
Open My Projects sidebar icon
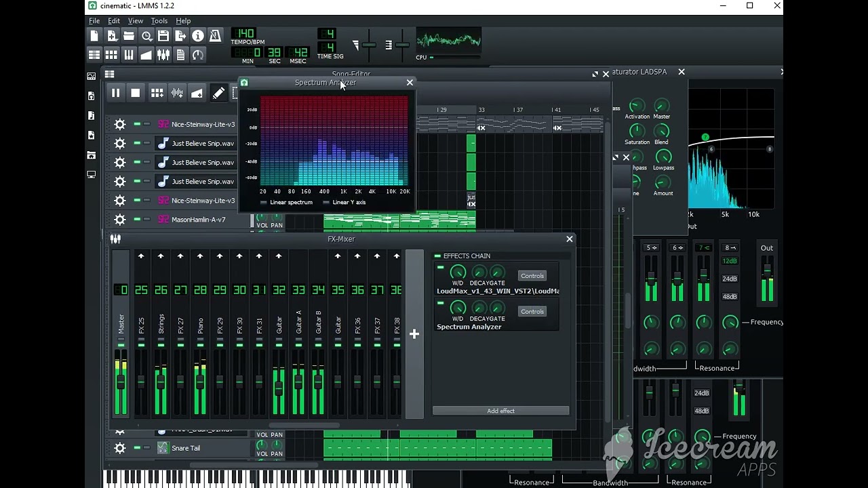pyautogui.click(x=92, y=96)
